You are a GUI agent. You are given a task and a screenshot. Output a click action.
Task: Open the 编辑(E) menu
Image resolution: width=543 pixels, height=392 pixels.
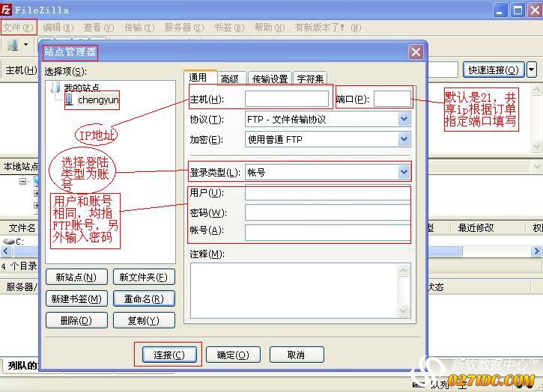point(58,28)
